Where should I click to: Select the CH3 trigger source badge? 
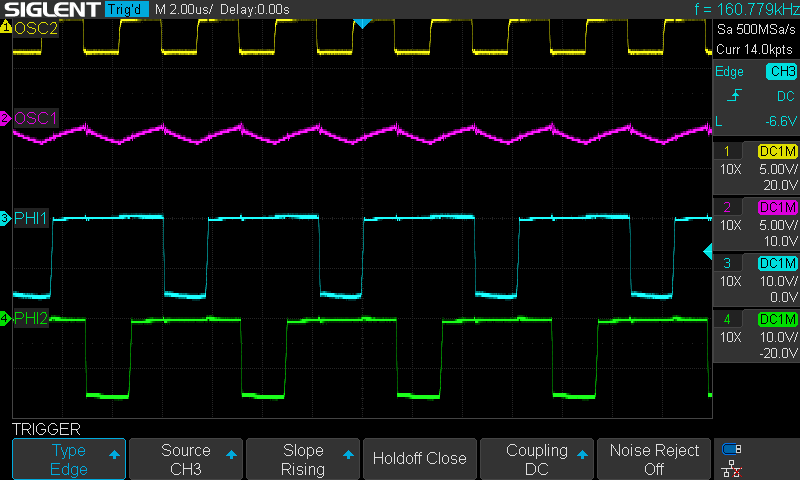coord(781,71)
